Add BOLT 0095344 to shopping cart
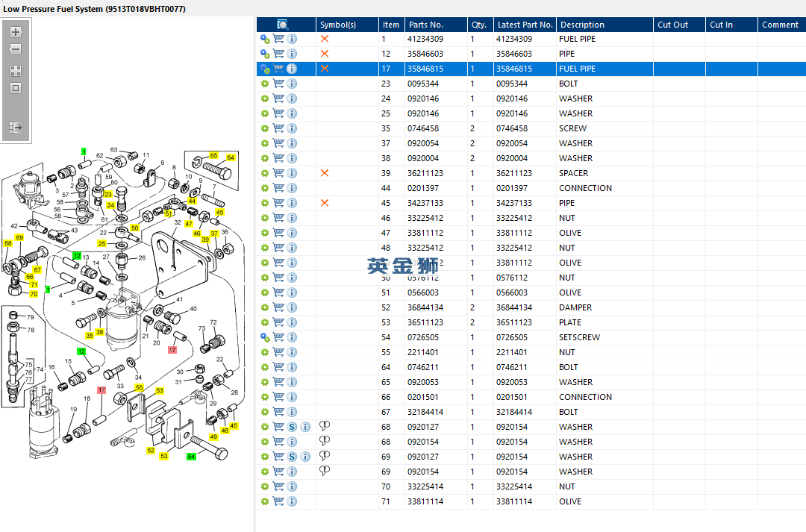 tap(278, 84)
